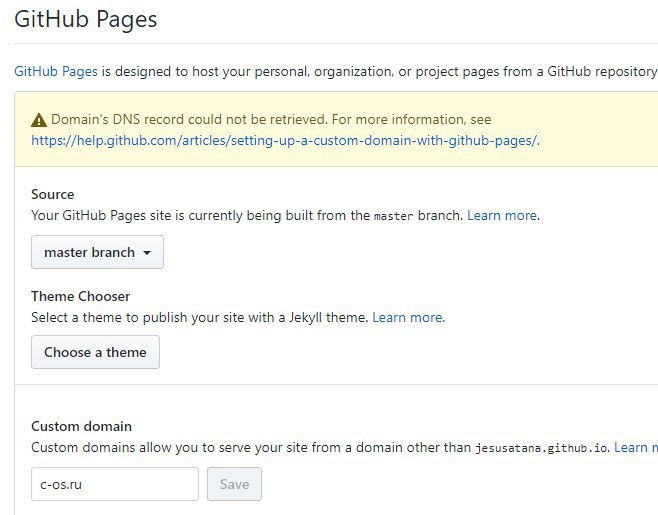Click the Custom domain section heading
This screenshot has width=658, height=515.
(x=81, y=426)
